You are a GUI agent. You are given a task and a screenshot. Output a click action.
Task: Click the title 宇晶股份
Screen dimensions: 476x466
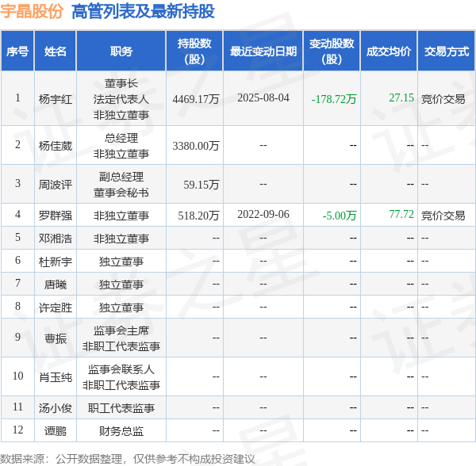point(32,11)
